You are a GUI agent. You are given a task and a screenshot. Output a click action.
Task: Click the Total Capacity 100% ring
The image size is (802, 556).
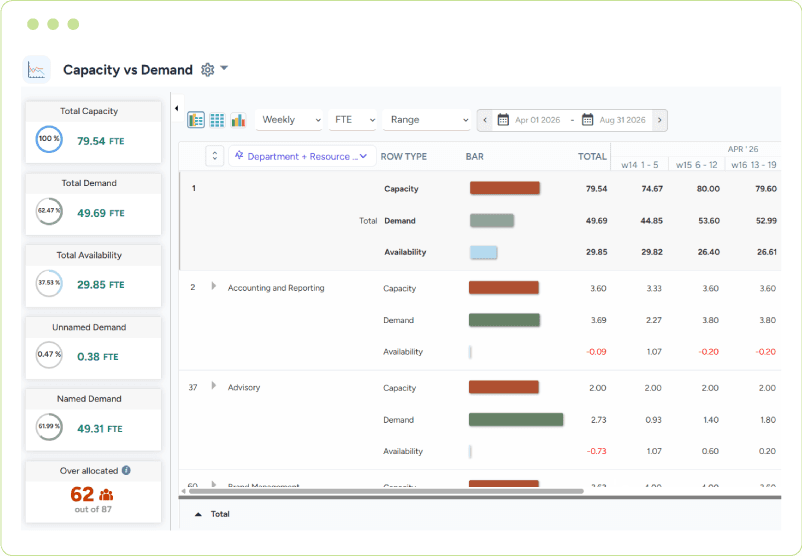tap(49, 139)
